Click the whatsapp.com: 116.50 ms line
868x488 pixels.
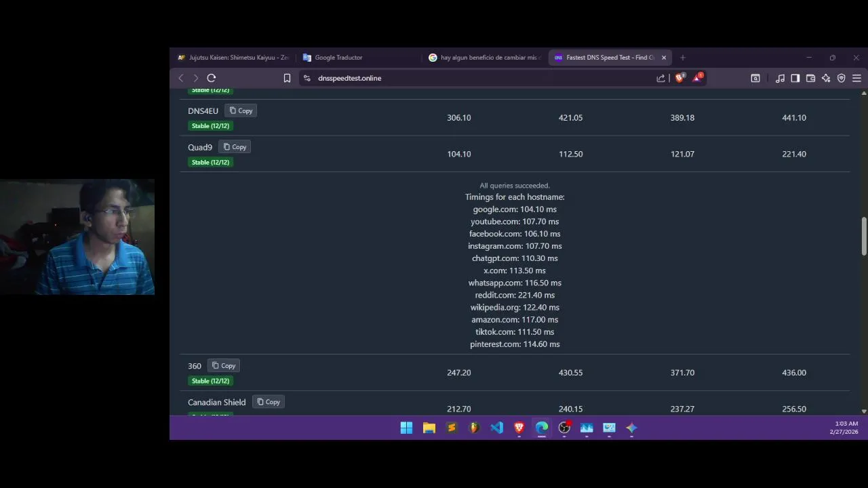[515, 283]
